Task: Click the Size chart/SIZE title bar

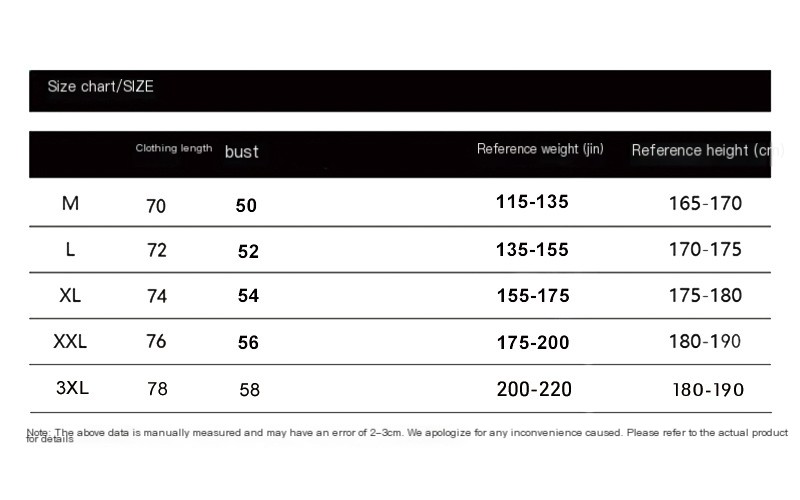Action: (100, 87)
